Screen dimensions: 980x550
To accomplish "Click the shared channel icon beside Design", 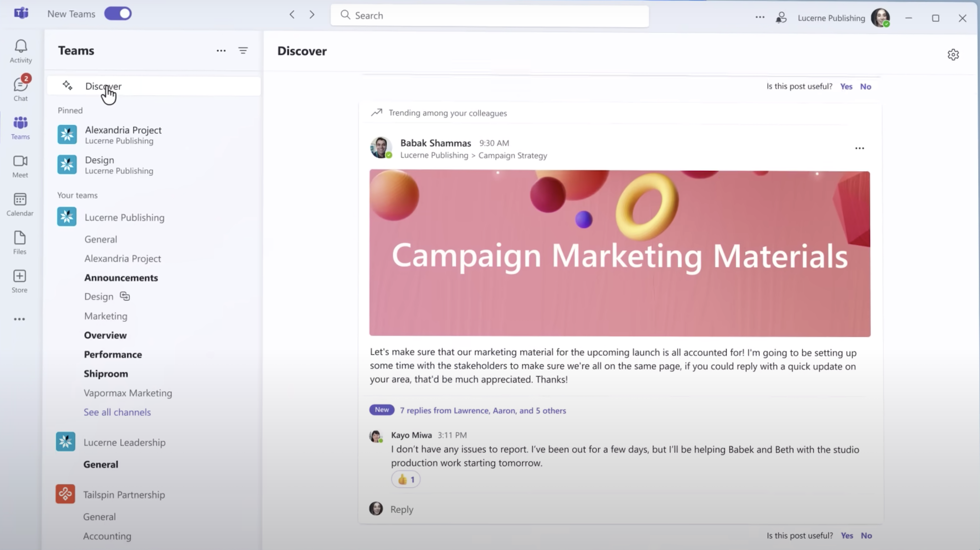I will [x=125, y=296].
